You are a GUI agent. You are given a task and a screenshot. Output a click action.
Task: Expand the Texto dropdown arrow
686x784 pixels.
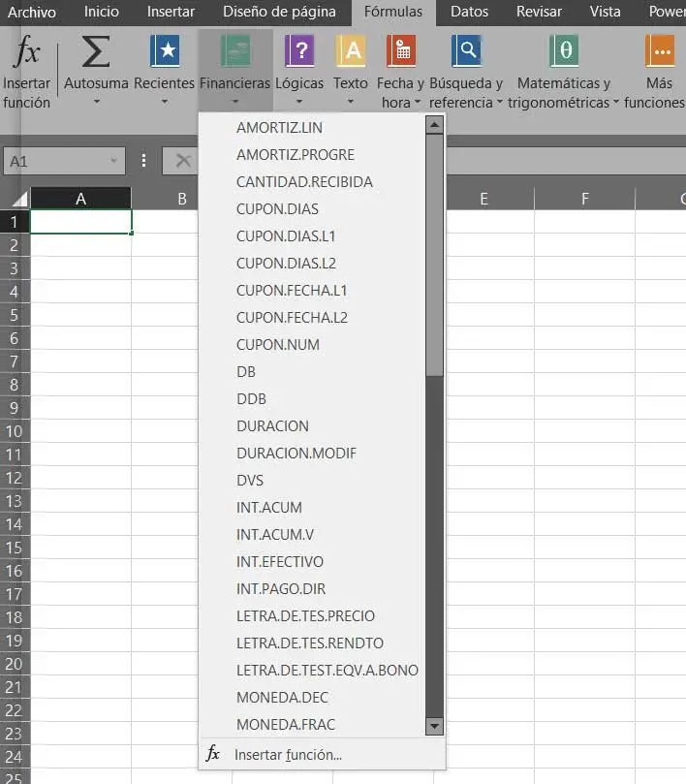(351, 102)
